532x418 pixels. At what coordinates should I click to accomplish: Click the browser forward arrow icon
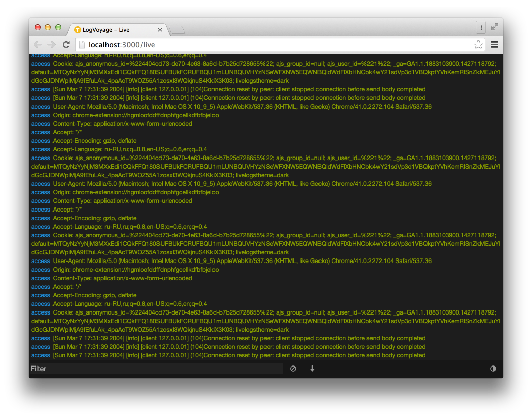(x=51, y=44)
